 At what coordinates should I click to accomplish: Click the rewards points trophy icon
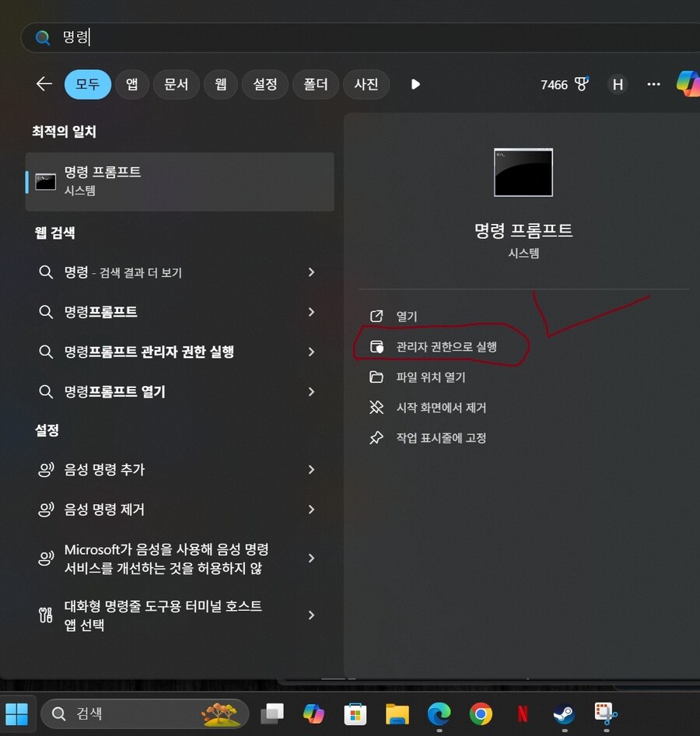point(582,84)
